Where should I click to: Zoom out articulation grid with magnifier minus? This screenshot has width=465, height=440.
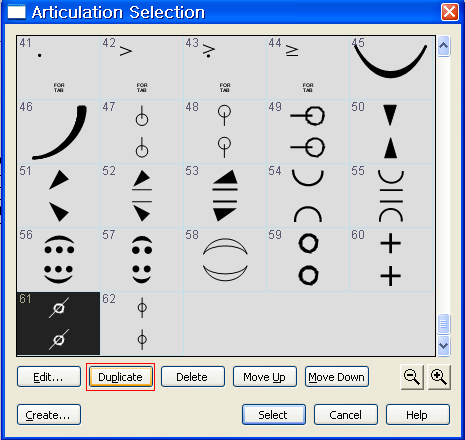click(412, 377)
